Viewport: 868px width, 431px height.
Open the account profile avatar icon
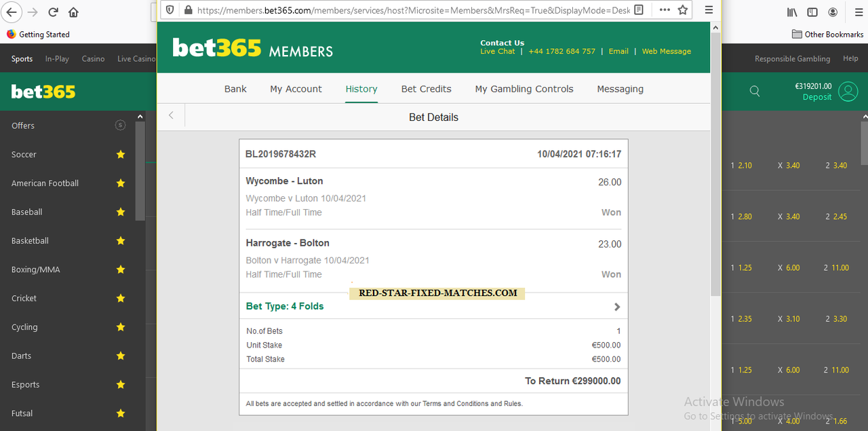(x=848, y=92)
